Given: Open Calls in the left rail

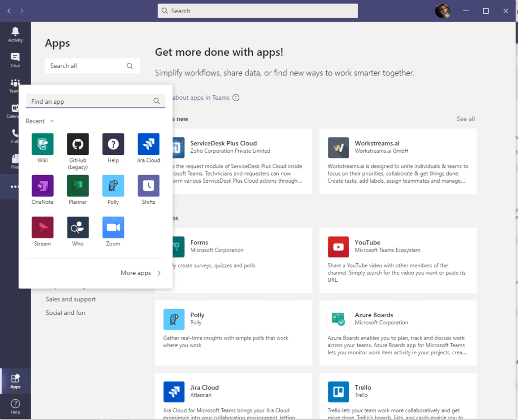Looking at the screenshot, I should [x=15, y=136].
